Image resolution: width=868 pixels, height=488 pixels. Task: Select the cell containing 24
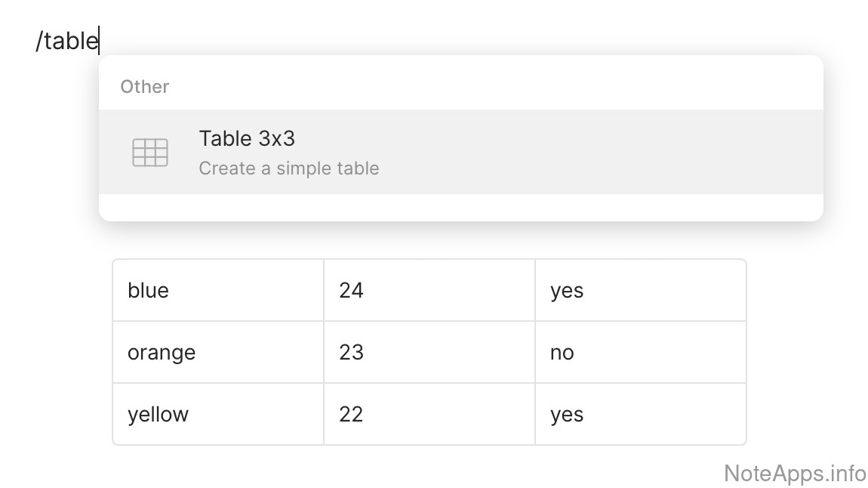pyautogui.click(x=352, y=291)
